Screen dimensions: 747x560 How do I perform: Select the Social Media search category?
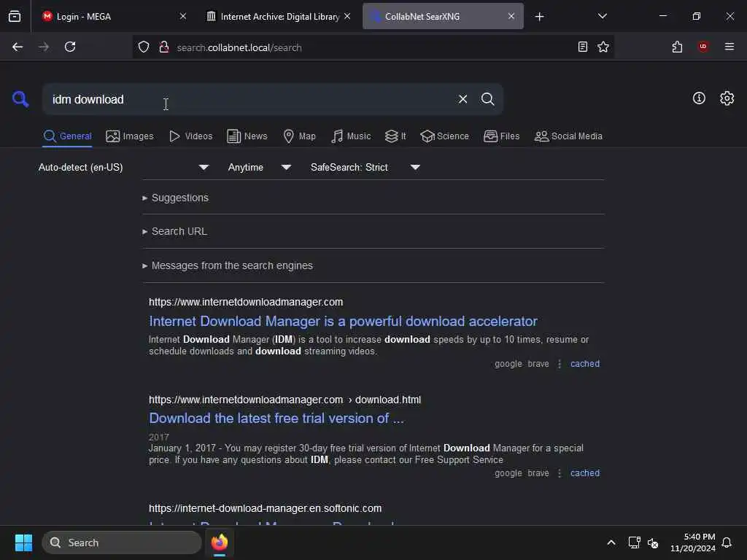568,136
